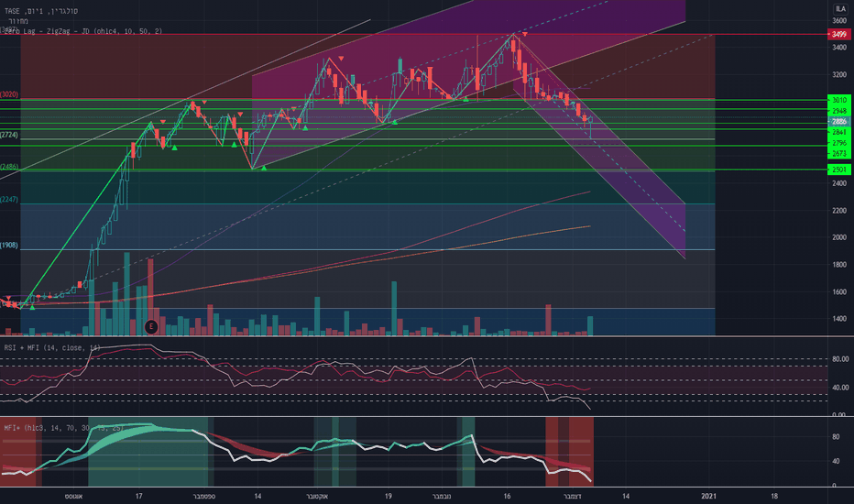This screenshot has width=854, height=504.
Task: Click the (2486) level label on left
Action: pyautogui.click(x=9, y=168)
